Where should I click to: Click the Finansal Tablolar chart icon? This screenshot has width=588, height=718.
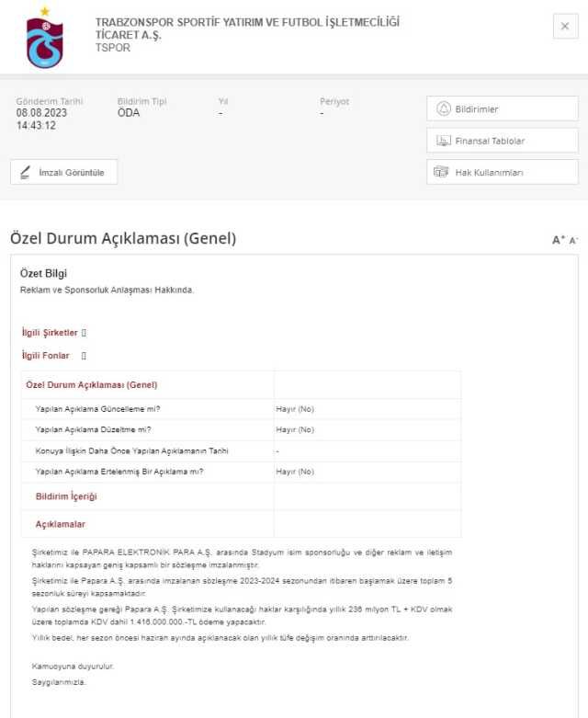point(444,141)
